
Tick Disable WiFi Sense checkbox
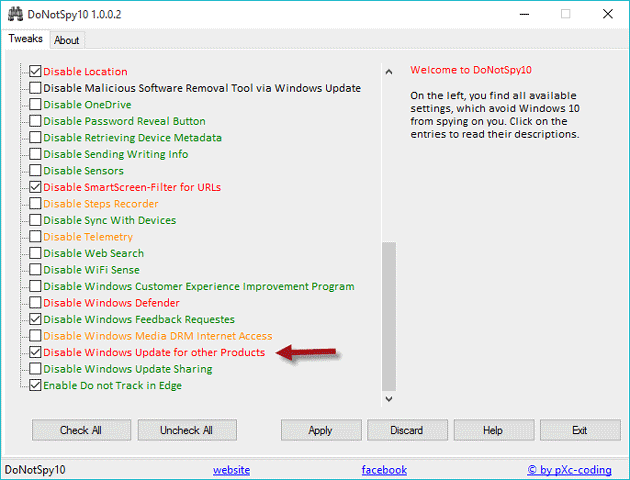(x=35, y=269)
